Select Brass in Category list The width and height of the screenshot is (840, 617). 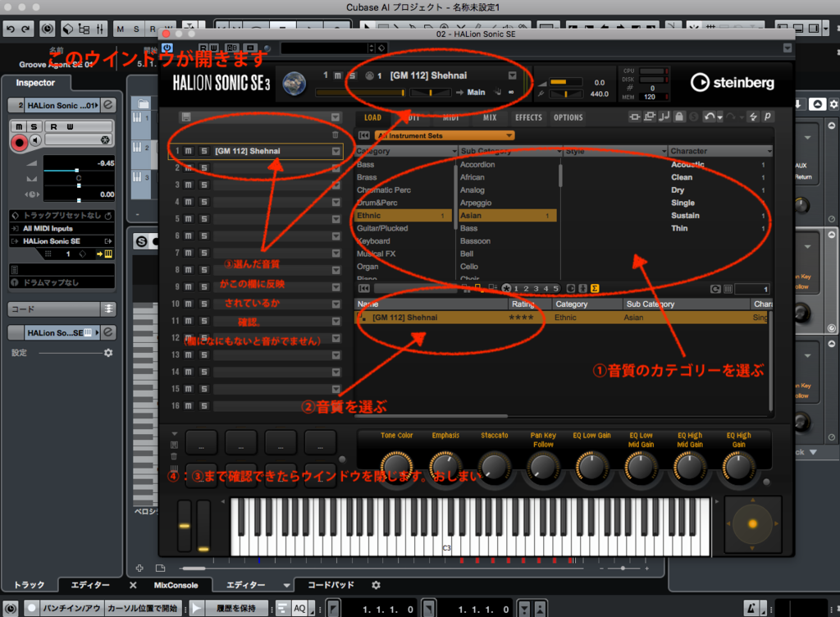(x=367, y=177)
